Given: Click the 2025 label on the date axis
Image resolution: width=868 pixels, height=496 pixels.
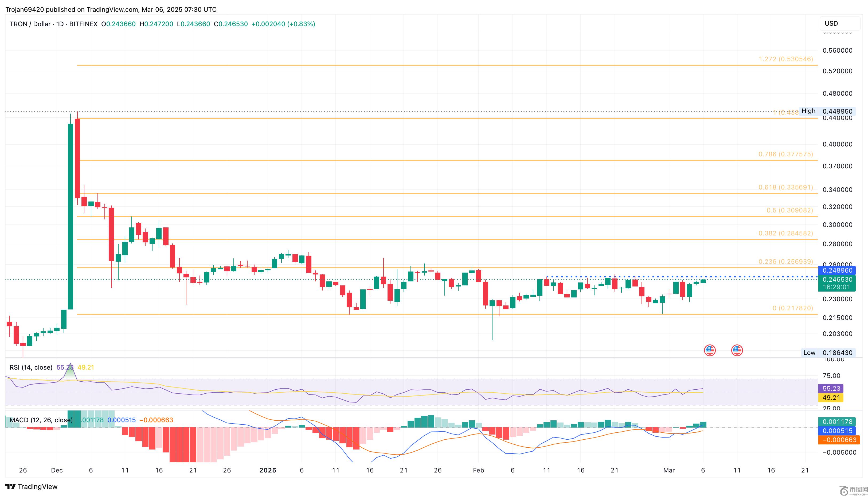Looking at the screenshot, I should (268, 470).
